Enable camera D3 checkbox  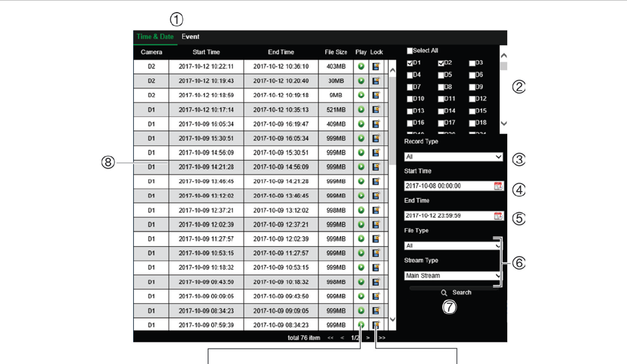(472, 63)
